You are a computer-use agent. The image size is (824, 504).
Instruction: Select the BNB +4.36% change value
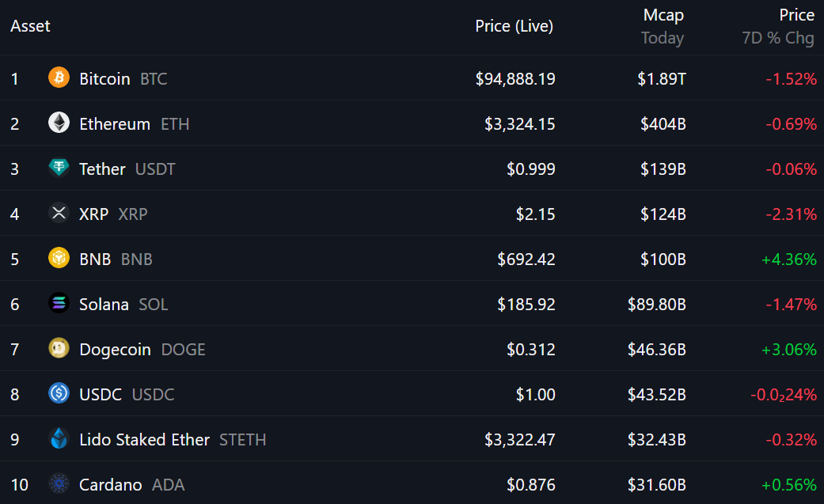789,259
